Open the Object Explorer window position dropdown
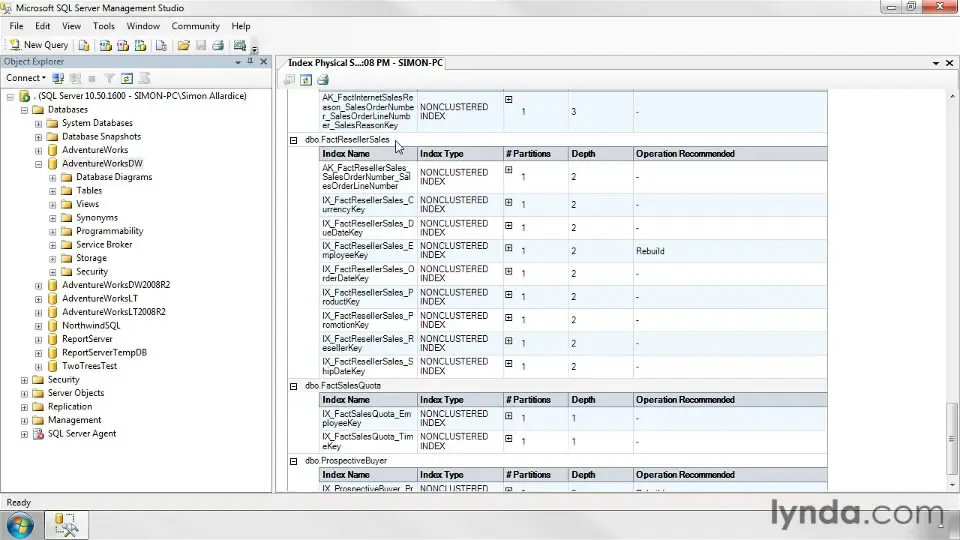This screenshot has height=540, width=960. (x=238, y=62)
